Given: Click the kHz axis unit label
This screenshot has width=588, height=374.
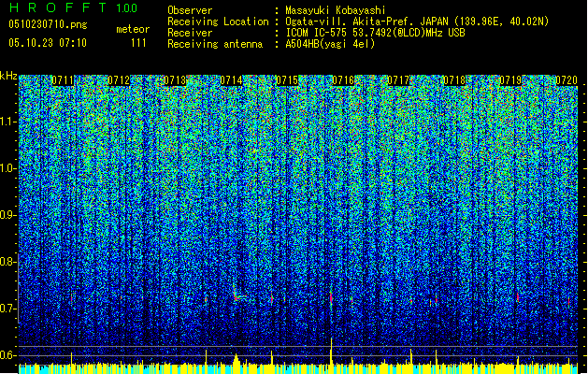Looking at the screenshot, I should tap(8, 76).
